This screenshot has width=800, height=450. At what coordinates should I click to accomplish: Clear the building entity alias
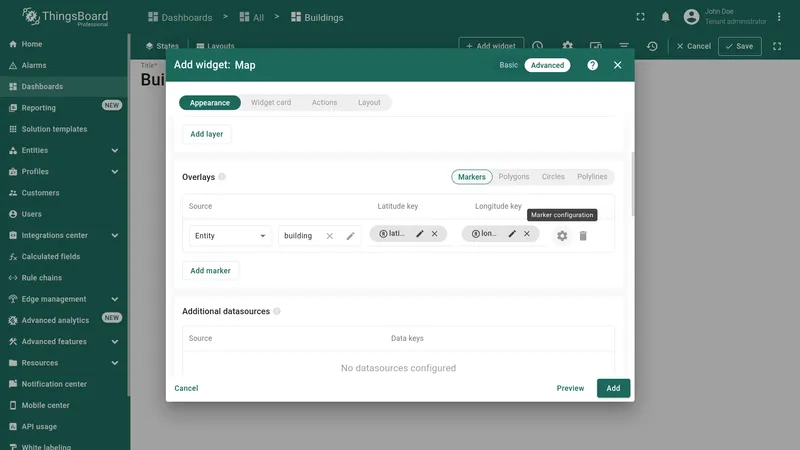click(330, 236)
